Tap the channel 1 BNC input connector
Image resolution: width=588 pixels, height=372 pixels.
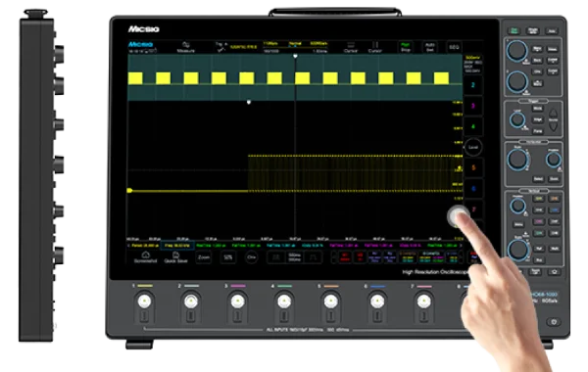pos(144,302)
